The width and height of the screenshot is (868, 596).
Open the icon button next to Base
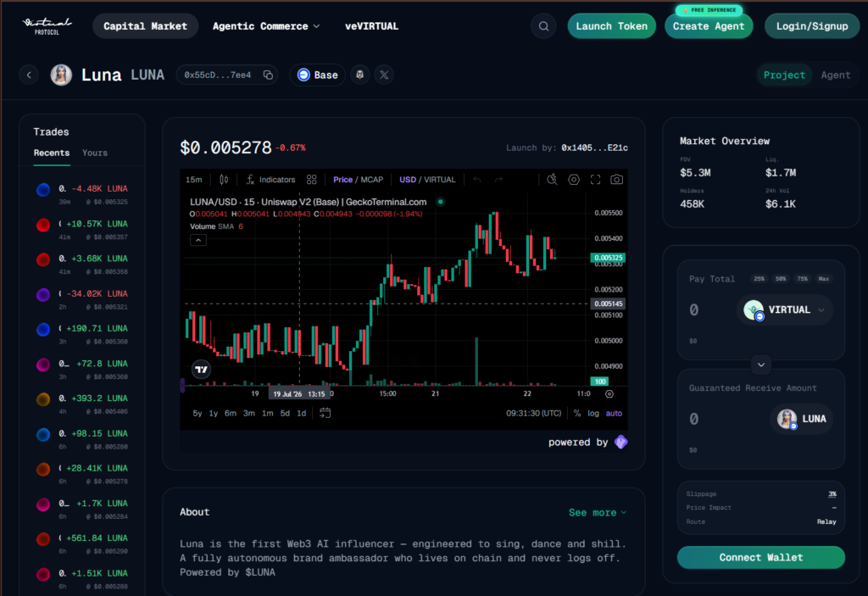[x=359, y=75]
